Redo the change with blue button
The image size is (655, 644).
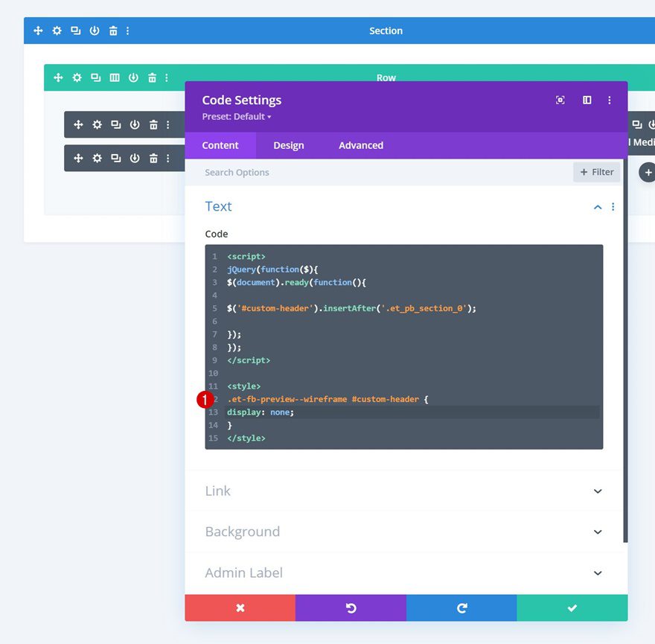(461, 608)
